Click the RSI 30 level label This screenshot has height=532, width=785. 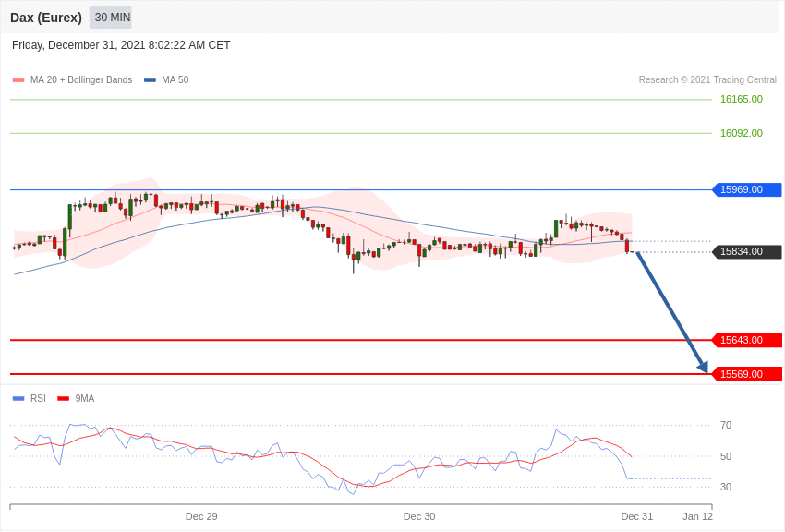725,487
